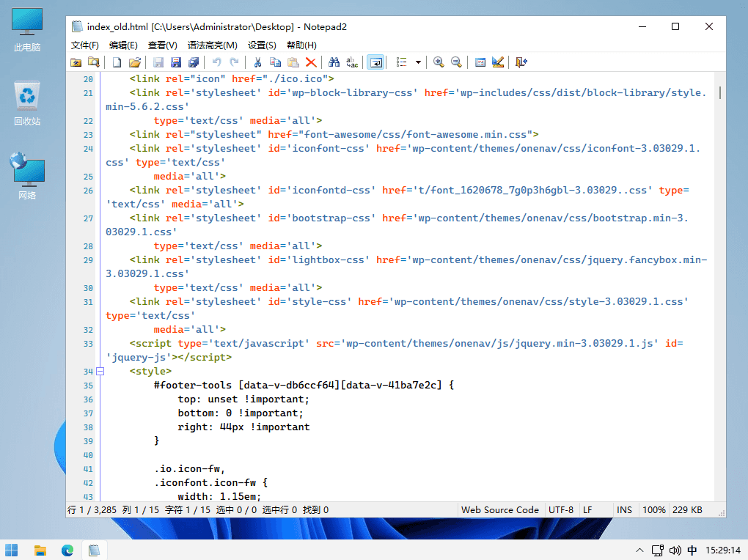Image resolution: width=748 pixels, height=560 pixels.
Task: Click the browse files magnifier folder icon
Action: click(x=94, y=62)
